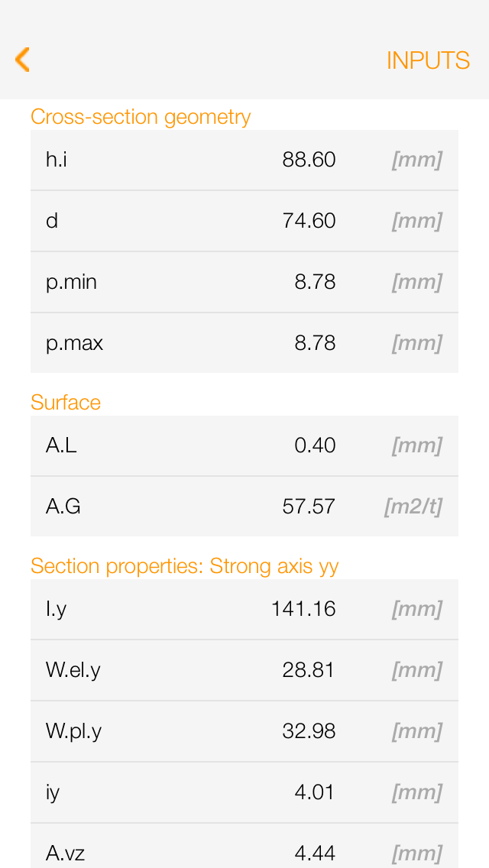Tap the p.min value 8.78
The width and height of the screenshot is (489, 868).
click(316, 282)
